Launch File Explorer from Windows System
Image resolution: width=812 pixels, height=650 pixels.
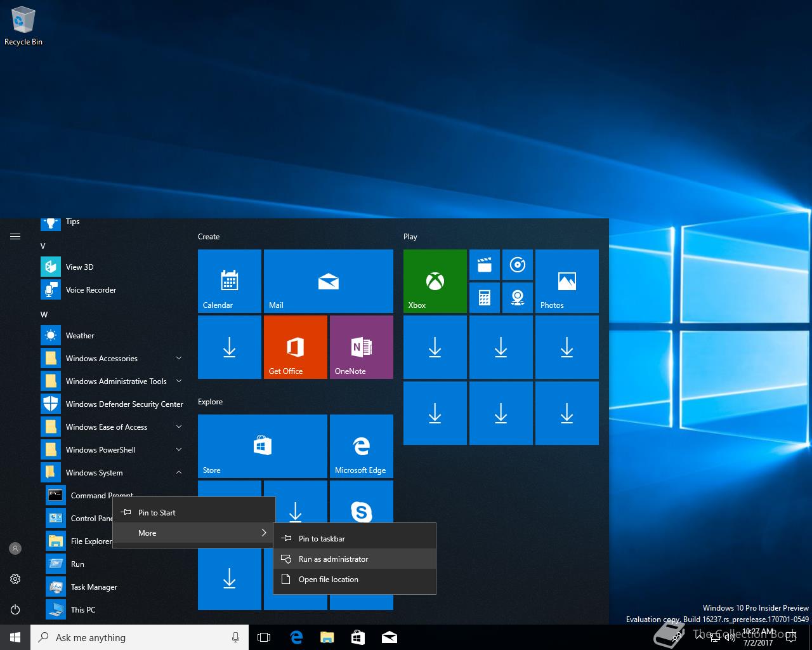[79, 541]
